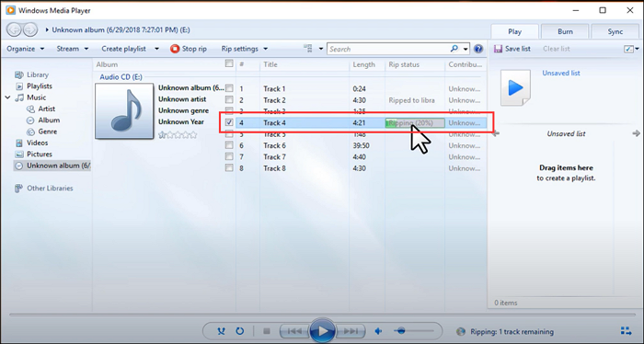Adjust the volume slider
Screen dimensions: 644x344
(414, 331)
